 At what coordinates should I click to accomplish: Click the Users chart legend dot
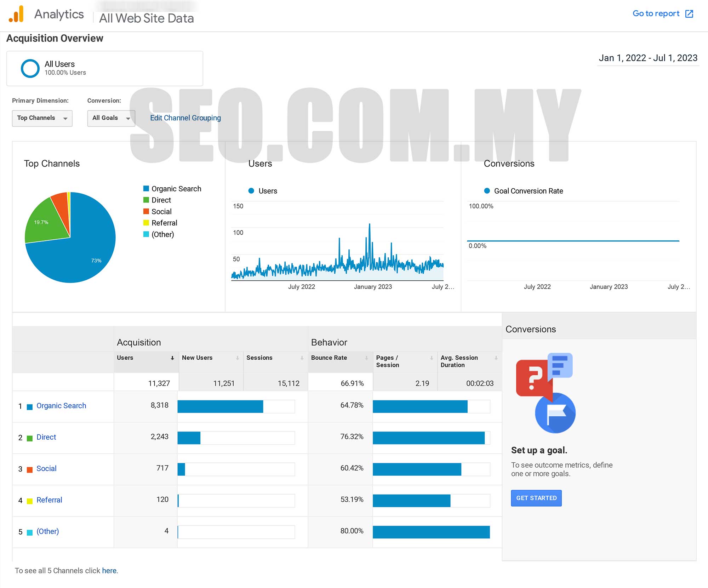251,191
